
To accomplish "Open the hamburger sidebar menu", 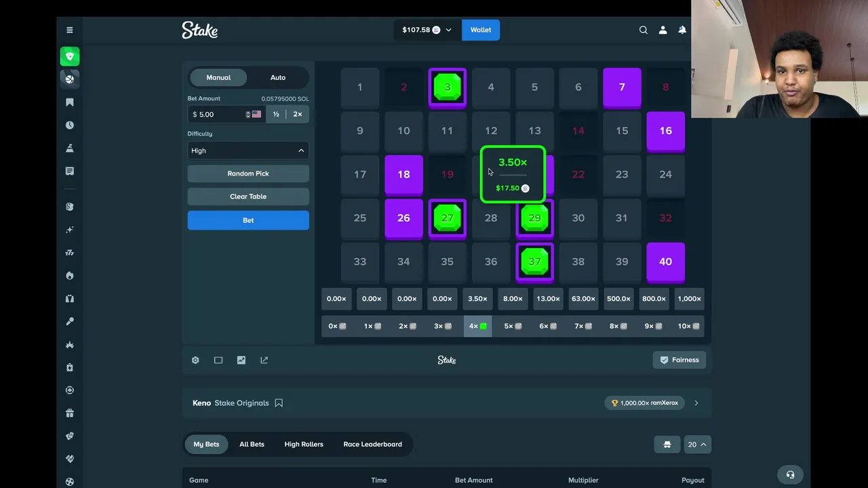I will [69, 30].
